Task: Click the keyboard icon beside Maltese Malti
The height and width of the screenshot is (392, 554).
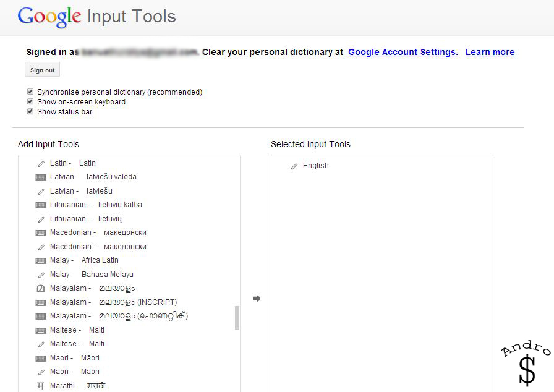Action: click(41, 330)
